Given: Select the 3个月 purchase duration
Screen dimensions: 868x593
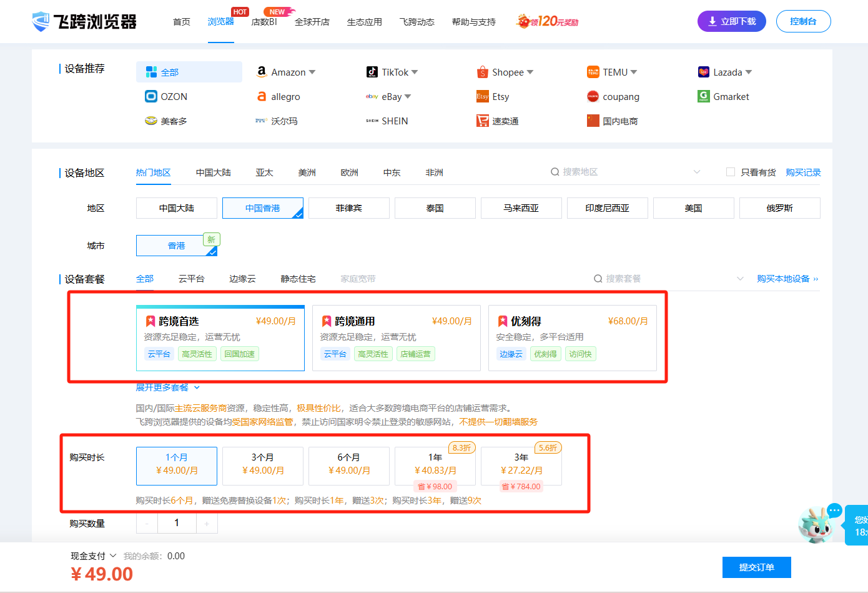Looking at the screenshot, I should point(263,466).
